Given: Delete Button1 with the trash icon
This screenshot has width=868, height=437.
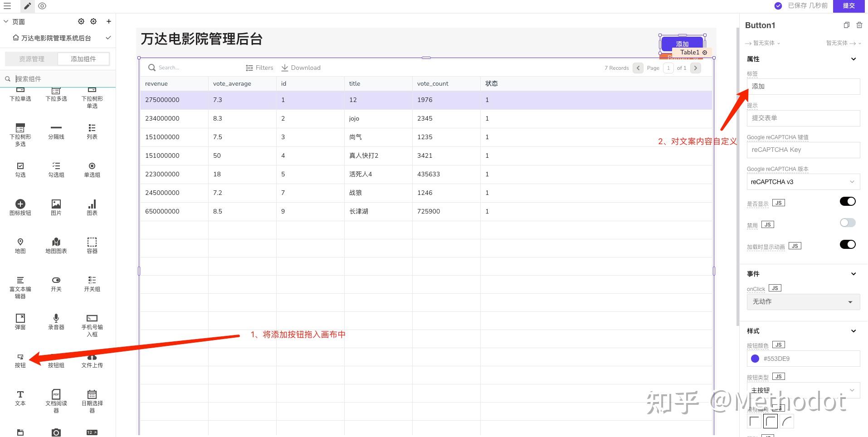Looking at the screenshot, I should 859,25.
